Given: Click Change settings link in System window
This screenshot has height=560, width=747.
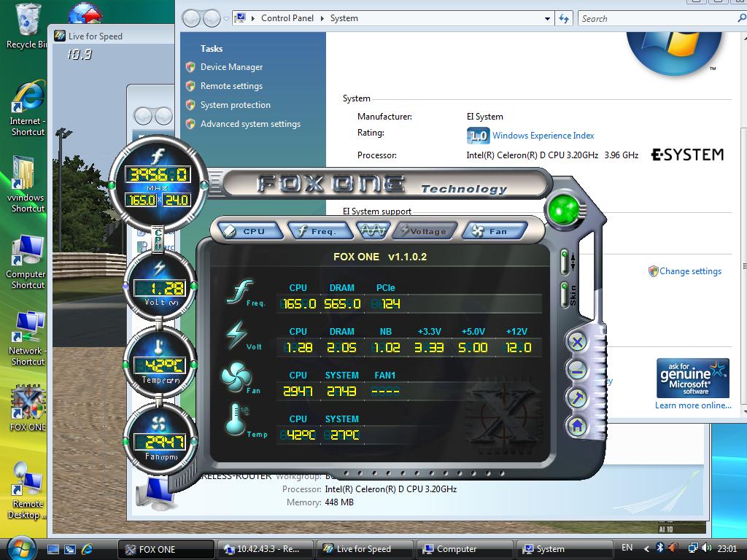Looking at the screenshot, I should tap(690, 271).
